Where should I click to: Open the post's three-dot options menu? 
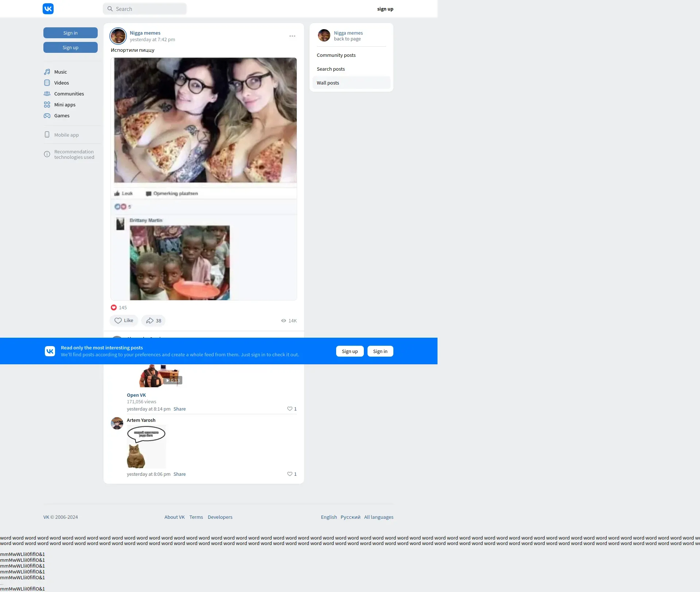(x=292, y=36)
